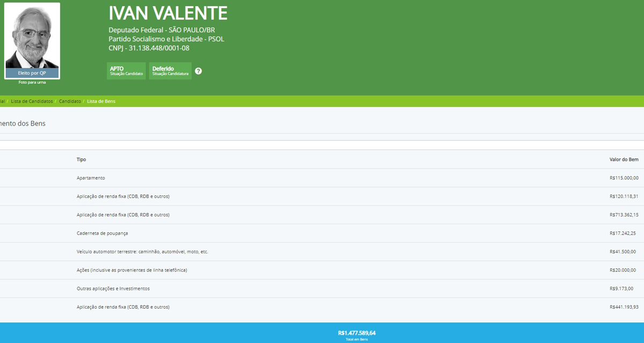Click the Foto para urna caption
This screenshot has height=343, width=644.
pyautogui.click(x=32, y=82)
